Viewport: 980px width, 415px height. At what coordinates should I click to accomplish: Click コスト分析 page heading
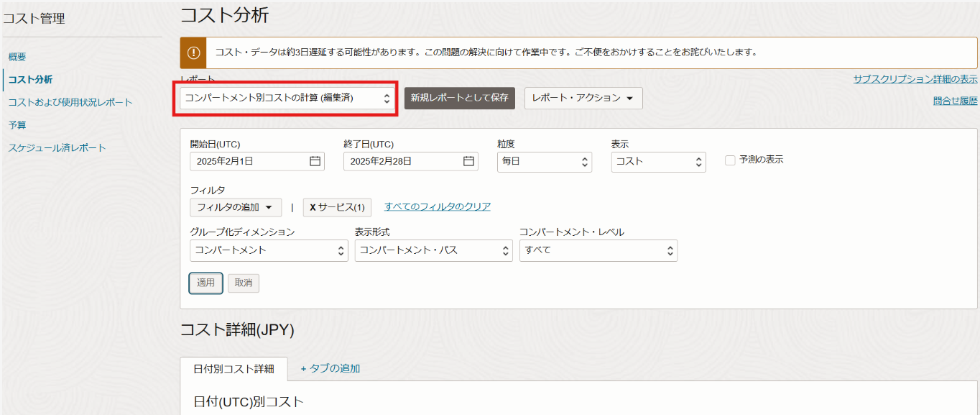coord(224,15)
